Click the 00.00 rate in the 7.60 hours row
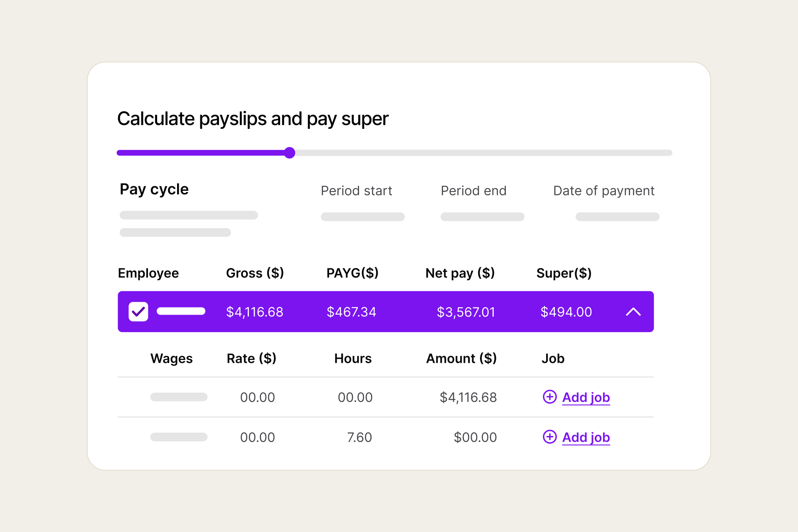 258,437
